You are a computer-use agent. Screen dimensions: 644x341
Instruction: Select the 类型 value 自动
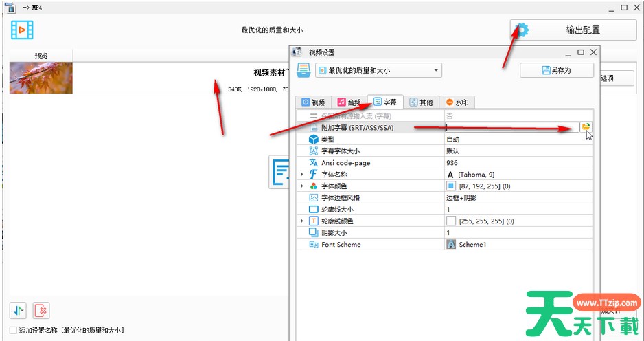pos(453,140)
